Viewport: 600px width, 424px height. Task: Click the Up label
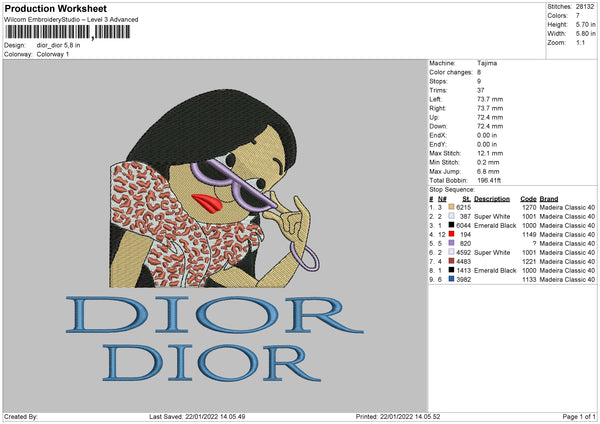point(434,117)
